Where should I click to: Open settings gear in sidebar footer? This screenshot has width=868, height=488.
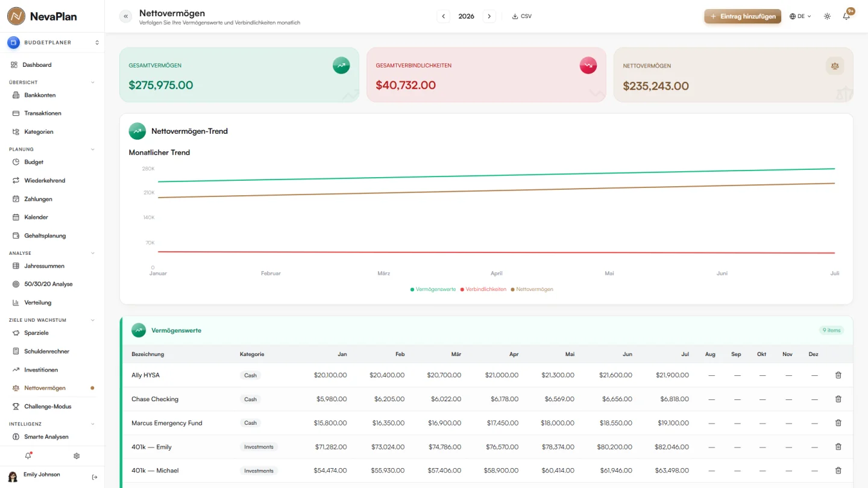[x=77, y=456]
